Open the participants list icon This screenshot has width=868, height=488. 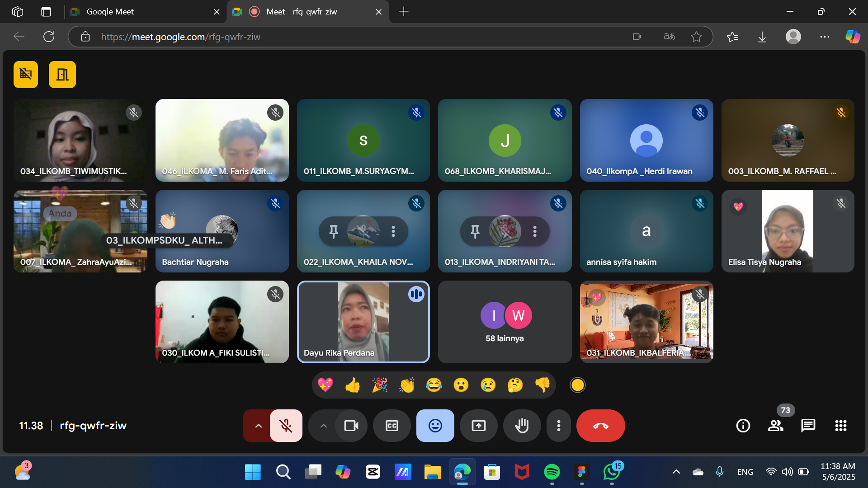775,426
